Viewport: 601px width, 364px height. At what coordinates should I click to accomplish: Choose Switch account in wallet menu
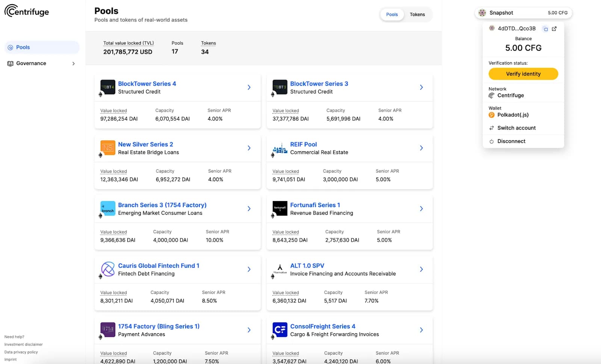tap(523, 128)
